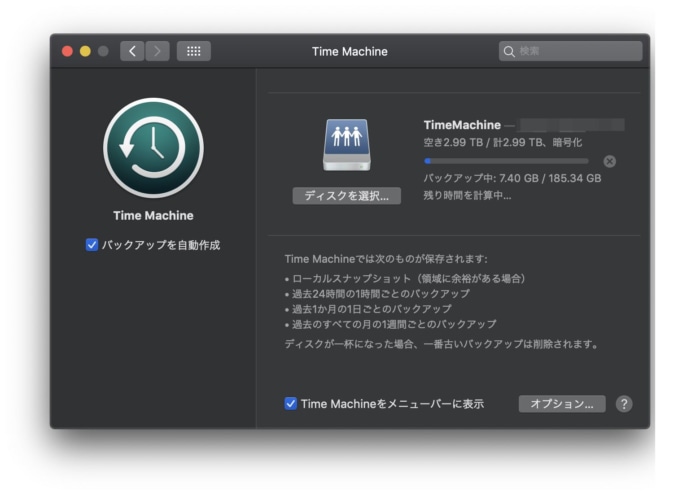Click 空き2.99 TB / 計2.99 TB、暗号化 text
Image resolution: width=700 pixels, height=495 pixels.
click(x=503, y=143)
